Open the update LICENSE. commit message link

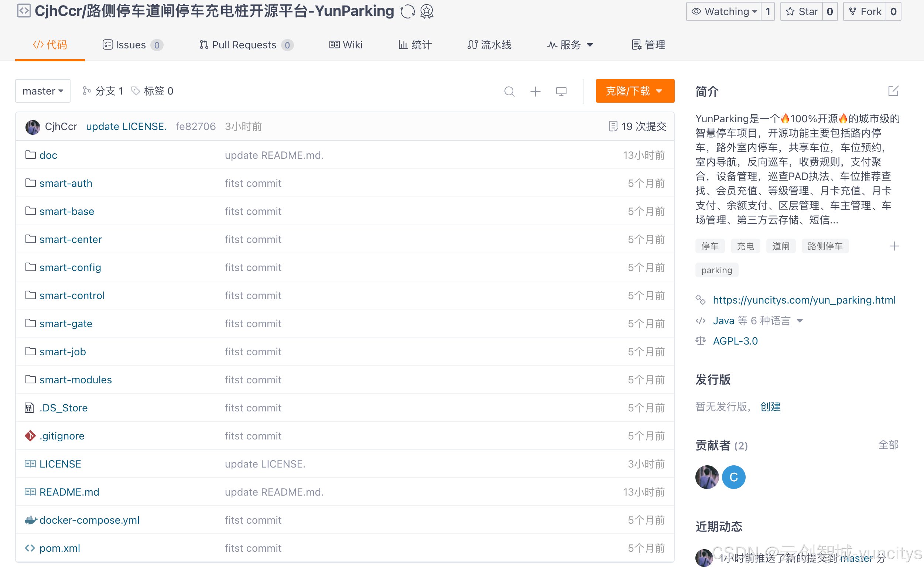pyautogui.click(x=126, y=127)
